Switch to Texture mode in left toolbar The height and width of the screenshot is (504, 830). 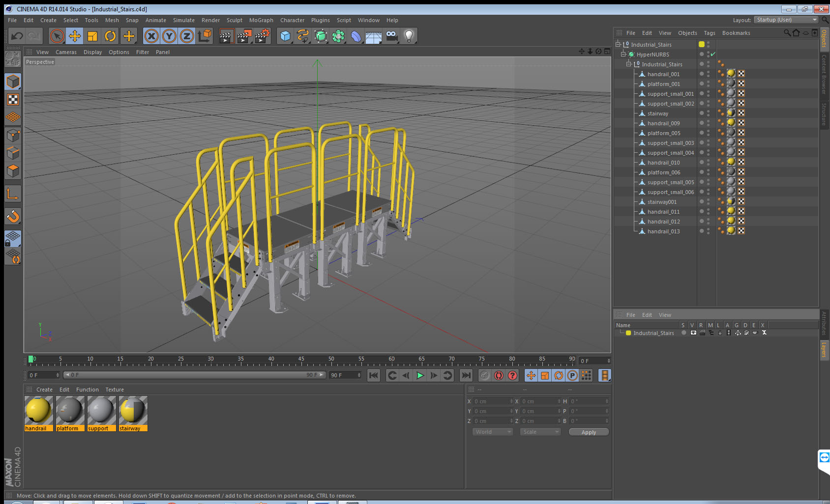[x=13, y=100]
